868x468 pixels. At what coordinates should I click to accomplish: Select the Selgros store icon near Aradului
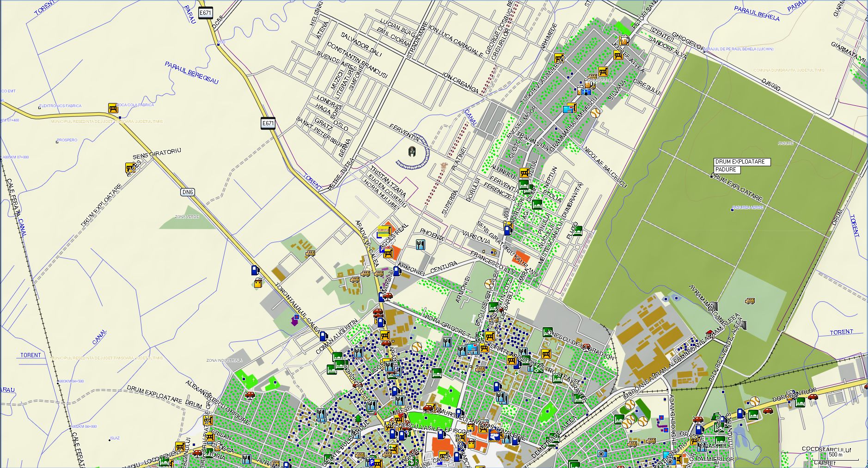click(384, 230)
